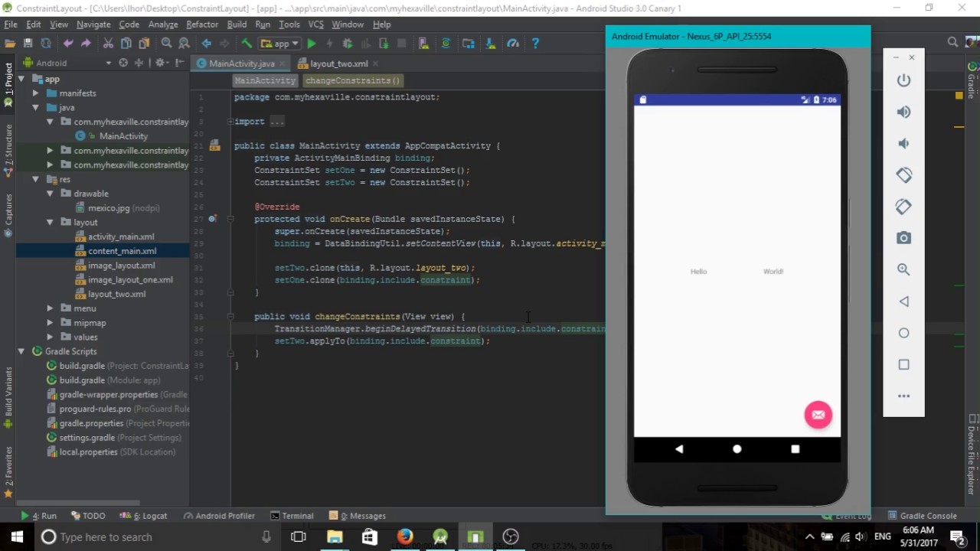Screen dimensions: 980x551
Task: Toggle the Gradle Console window
Action: (922, 516)
